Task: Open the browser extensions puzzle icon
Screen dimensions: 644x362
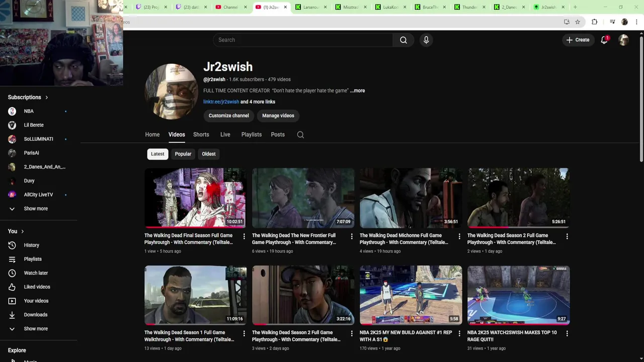Action: pyautogui.click(x=594, y=22)
